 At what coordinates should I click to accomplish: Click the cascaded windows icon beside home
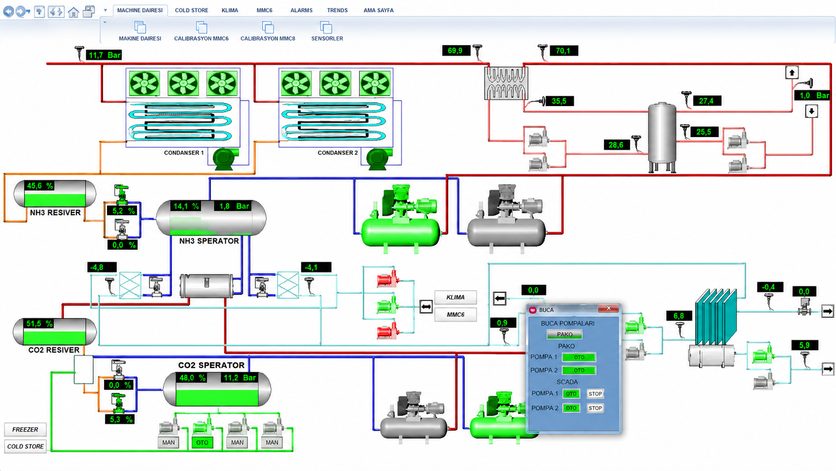point(89,11)
